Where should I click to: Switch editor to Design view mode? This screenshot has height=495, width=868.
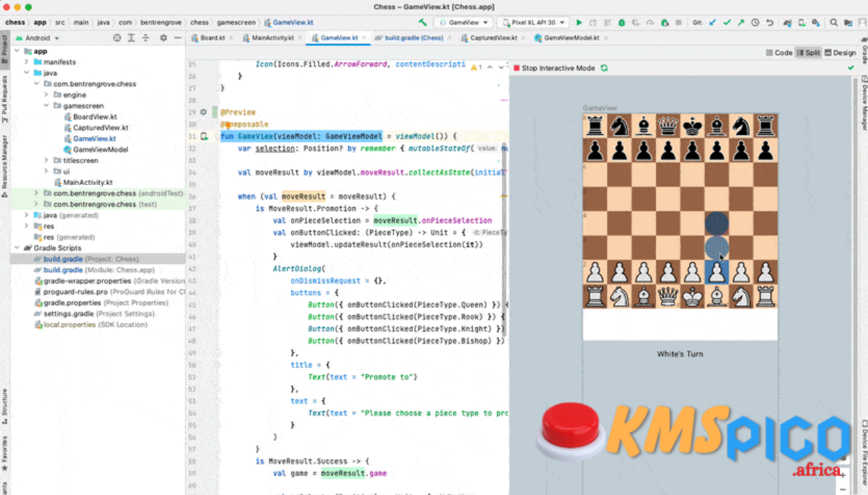click(x=840, y=52)
